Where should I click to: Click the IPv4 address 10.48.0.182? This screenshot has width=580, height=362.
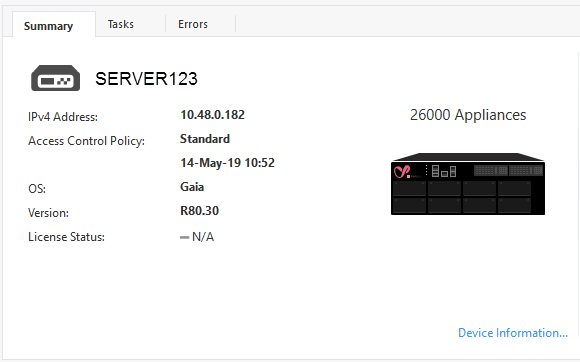click(x=212, y=115)
